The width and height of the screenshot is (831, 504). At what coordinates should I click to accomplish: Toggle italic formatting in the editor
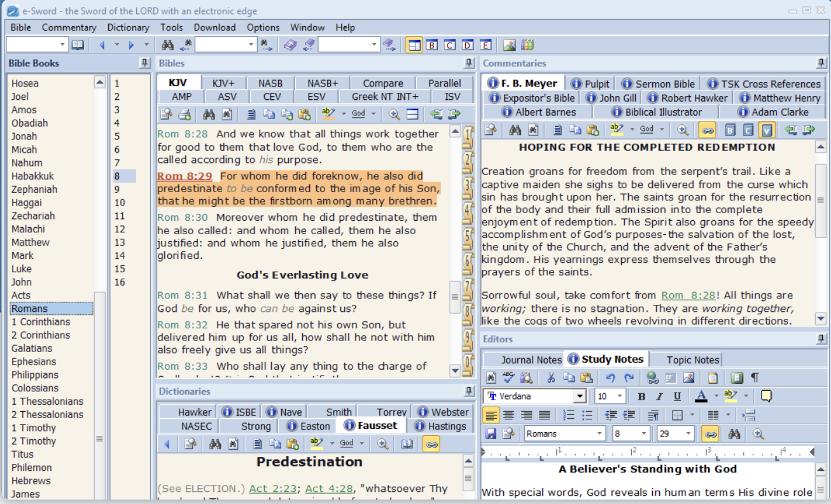click(x=659, y=396)
